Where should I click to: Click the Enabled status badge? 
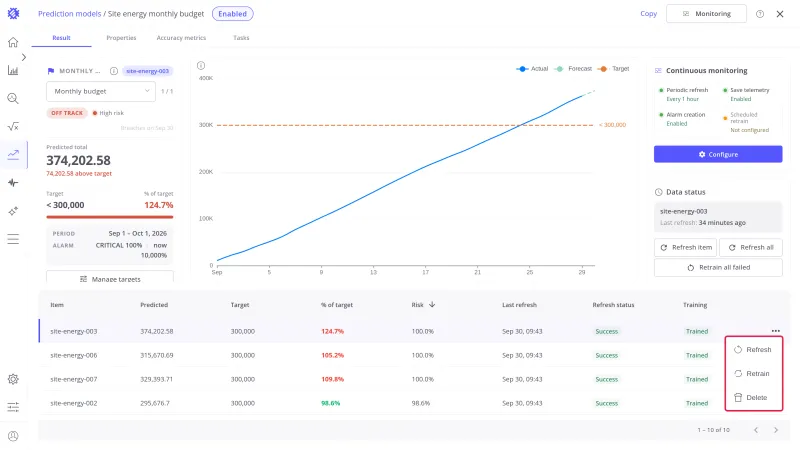(233, 14)
